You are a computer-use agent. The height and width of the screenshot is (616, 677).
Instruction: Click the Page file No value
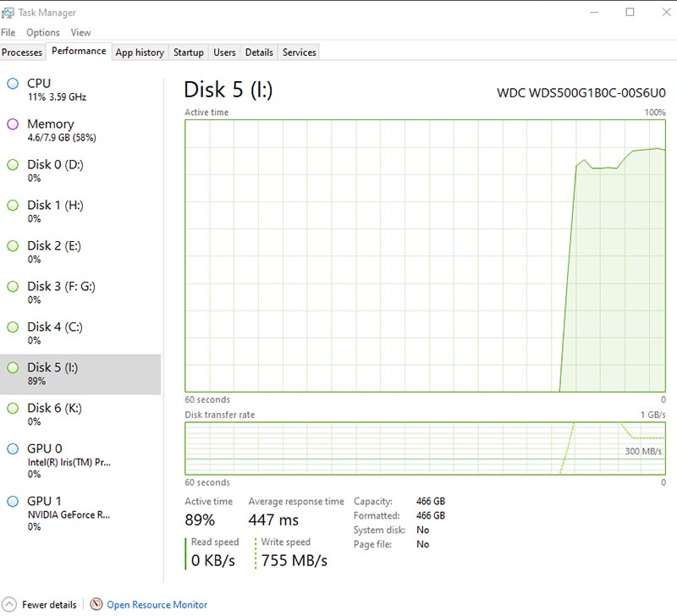(x=422, y=544)
